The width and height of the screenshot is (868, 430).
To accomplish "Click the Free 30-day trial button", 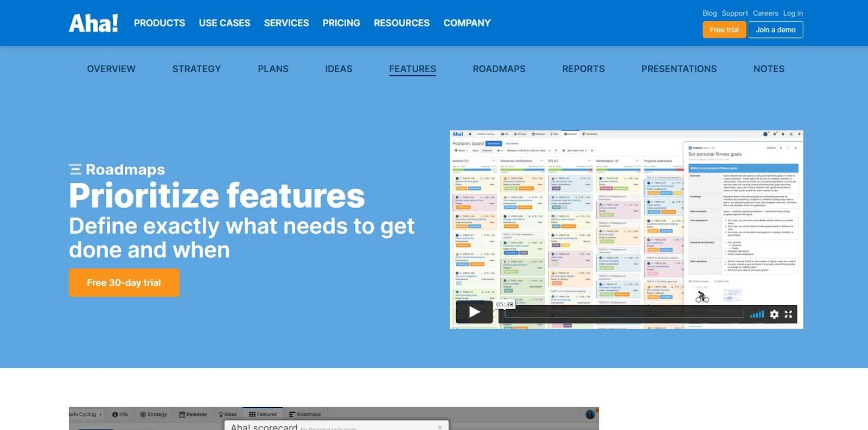I will pos(124,283).
